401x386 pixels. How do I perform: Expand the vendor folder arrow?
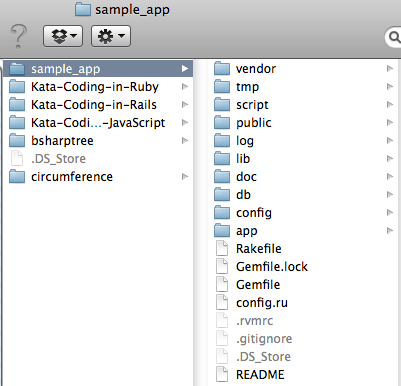(389, 69)
